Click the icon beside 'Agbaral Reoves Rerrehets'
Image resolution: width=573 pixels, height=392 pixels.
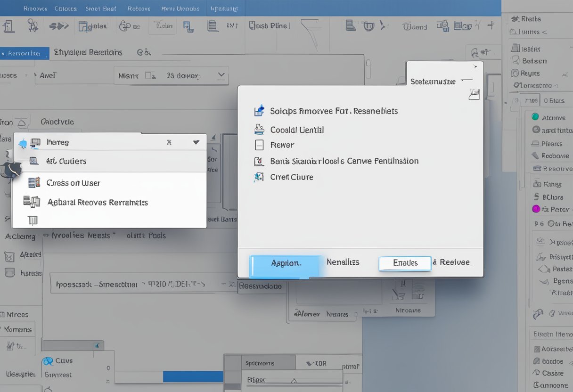point(32,202)
